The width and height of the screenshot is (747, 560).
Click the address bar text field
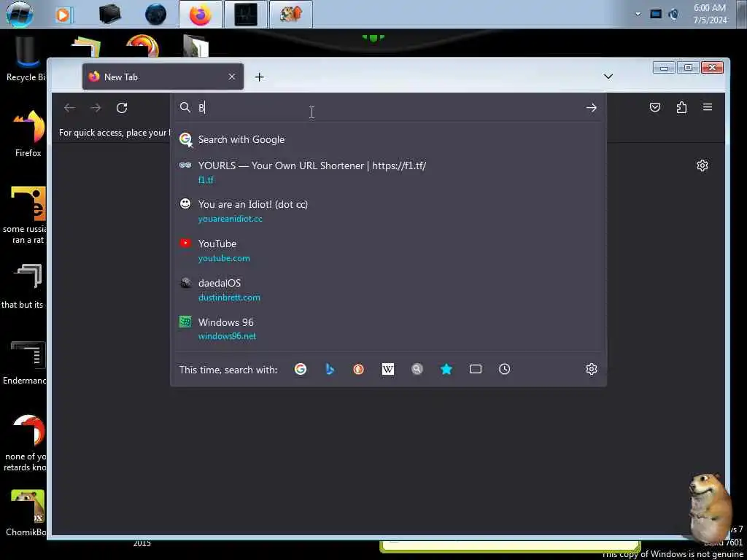tap(388, 108)
